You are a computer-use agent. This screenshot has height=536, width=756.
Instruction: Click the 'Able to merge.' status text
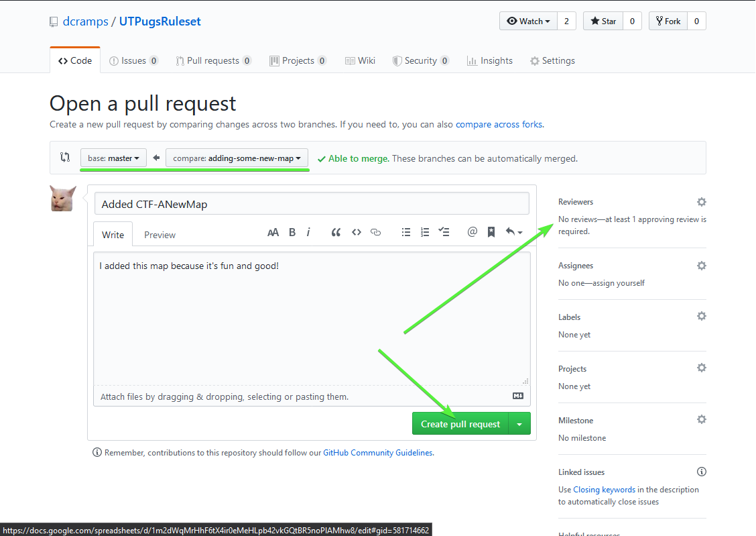point(359,158)
